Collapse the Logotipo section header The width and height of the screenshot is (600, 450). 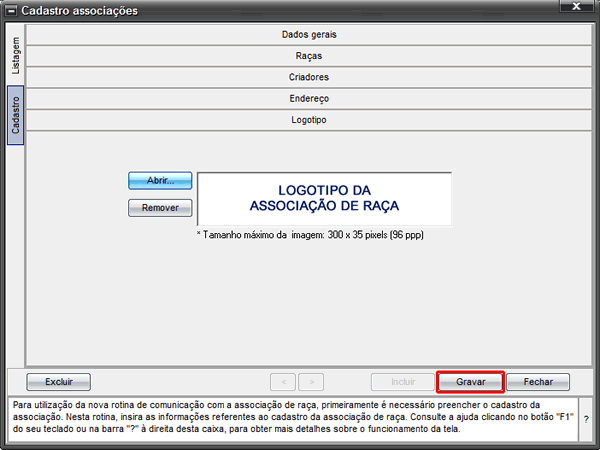coord(309,120)
